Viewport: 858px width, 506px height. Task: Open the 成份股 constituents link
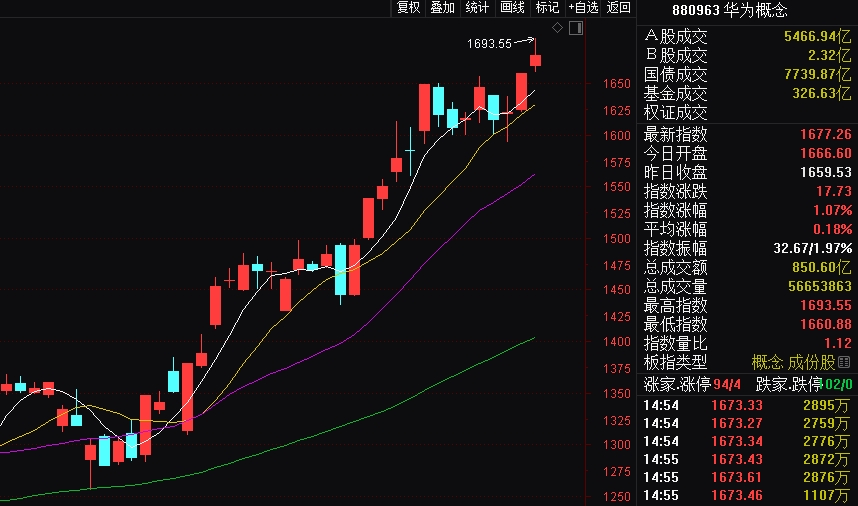[x=815, y=362]
